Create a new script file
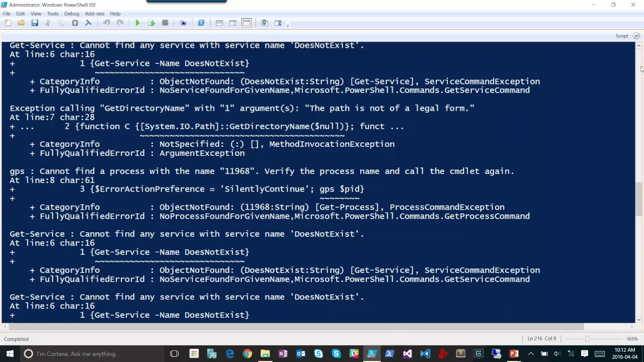 click(8, 23)
